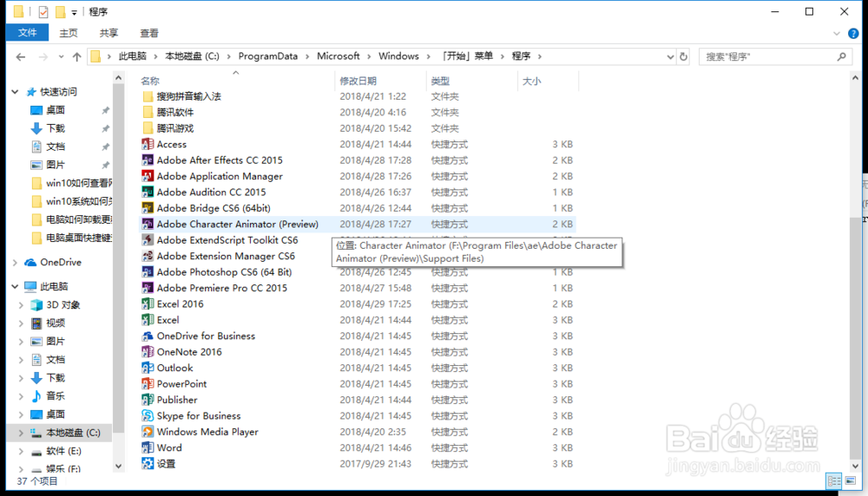Select the Adobe Character Animator (Preview) icon
The height and width of the screenshot is (496, 868).
148,225
